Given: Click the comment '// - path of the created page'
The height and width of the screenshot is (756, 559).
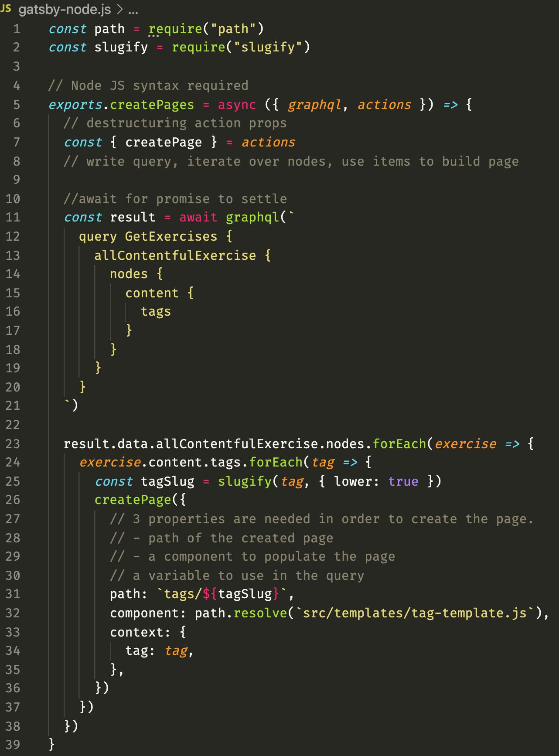Looking at the screenshot, I should click(222, 538).
